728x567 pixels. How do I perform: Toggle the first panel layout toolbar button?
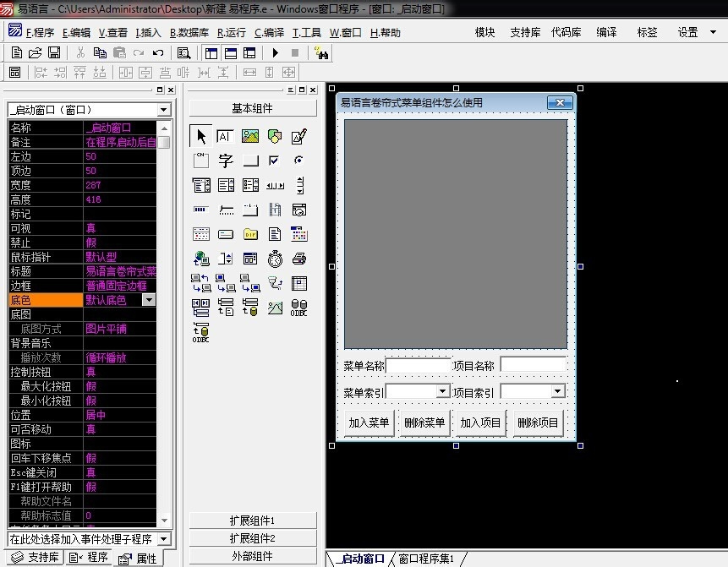(211, 53)
